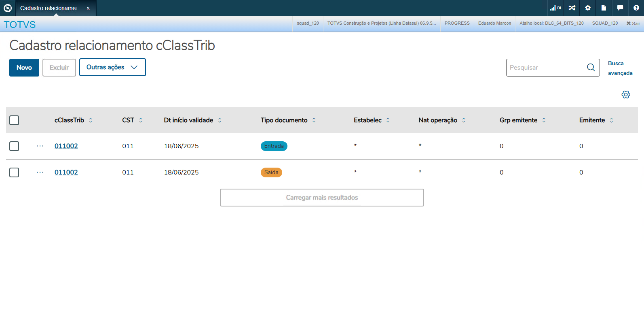
Task: Expand the Outras ações dropdown
Action: tap(112, 67)
